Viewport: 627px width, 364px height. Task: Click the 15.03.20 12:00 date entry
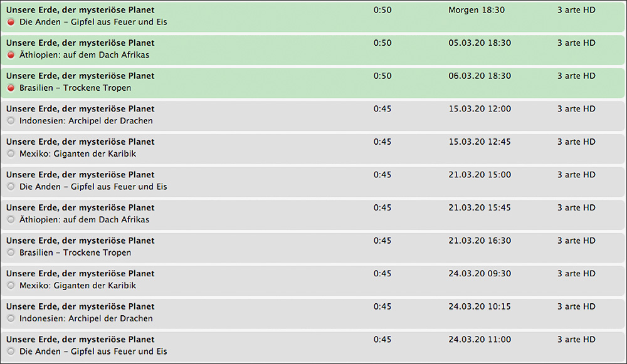coord(480,108)
